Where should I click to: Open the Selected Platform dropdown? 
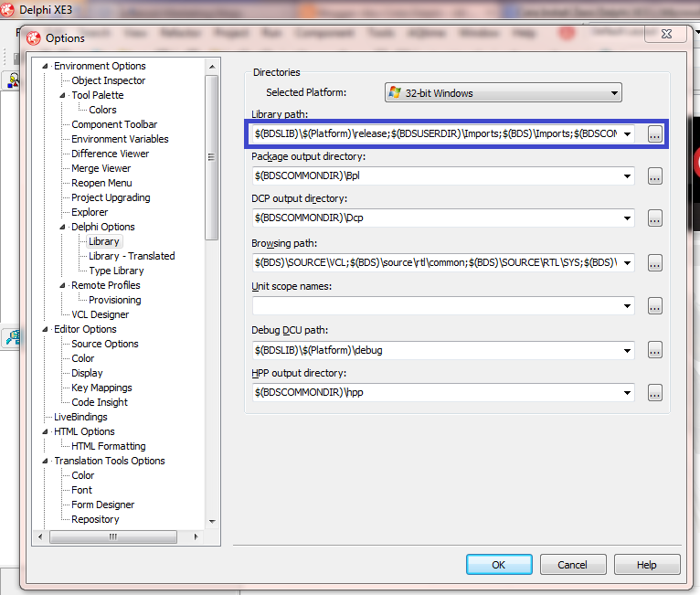[x=504, y=93]
